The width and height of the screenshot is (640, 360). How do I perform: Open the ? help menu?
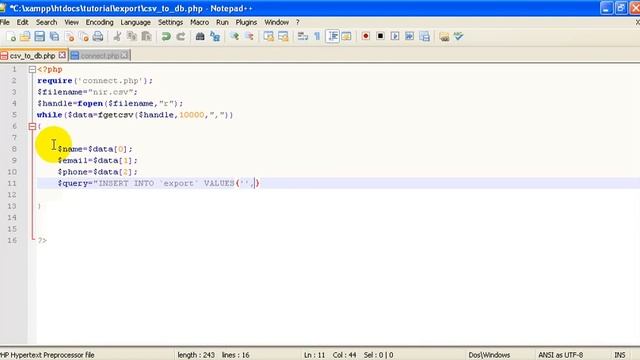click(298, 22)
